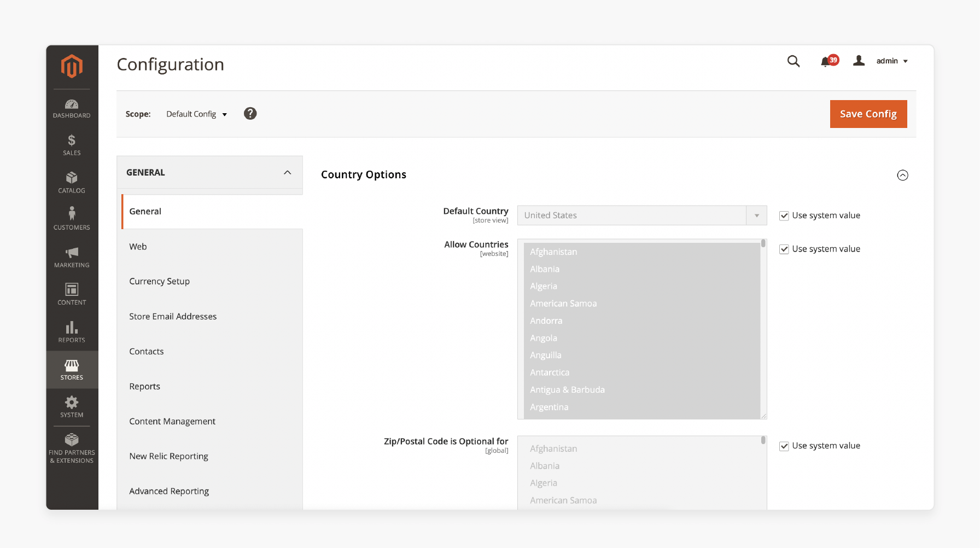Select Antigua & Barbuda in Allow Countries
Screen dimensions: 980x548
pyautogui.click(x=642, y=390)
